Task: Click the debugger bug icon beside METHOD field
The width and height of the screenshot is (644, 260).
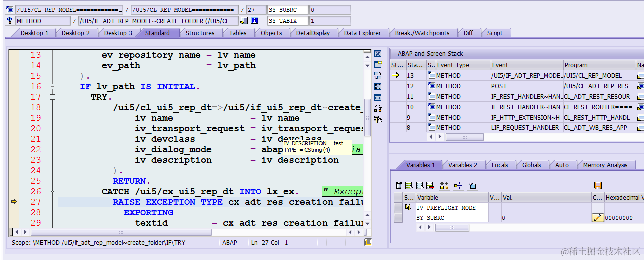Action: coord(9,21)
